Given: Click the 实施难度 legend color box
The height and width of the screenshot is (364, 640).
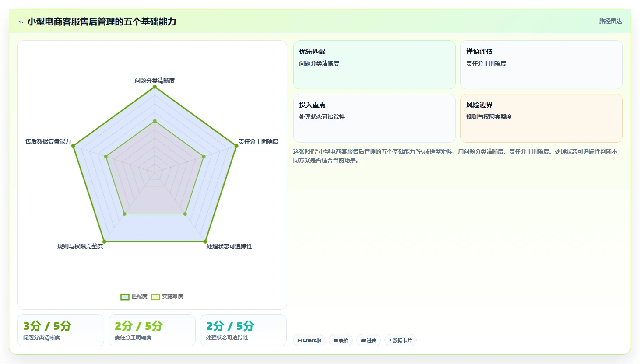Looking at the screenshot, I should click(155, 297).
